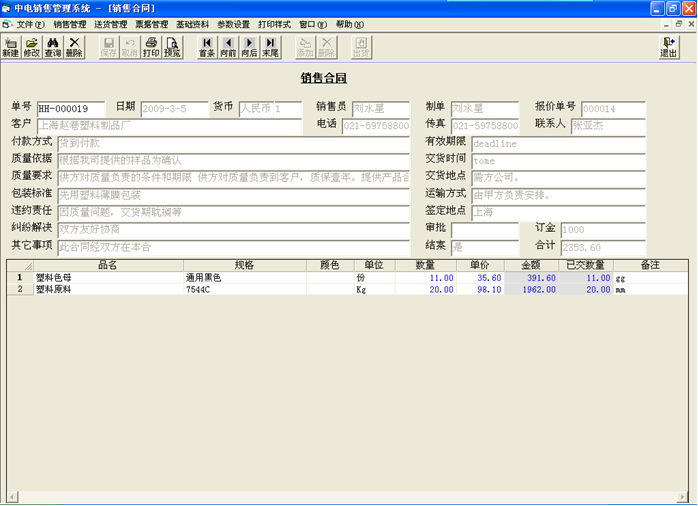Screen dimensions: 698x506
Task: Click the 联系人 field 张亚杰
Action: [x=608, y=126]
